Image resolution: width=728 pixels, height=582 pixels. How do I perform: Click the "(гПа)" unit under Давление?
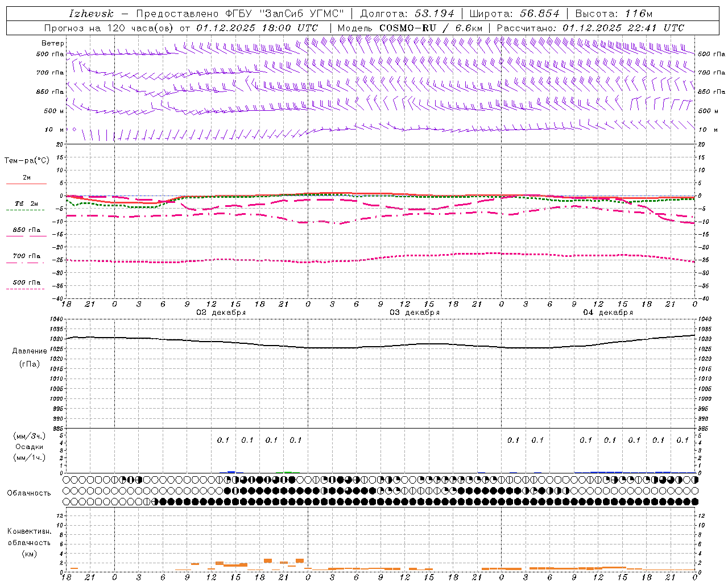(x=30, y=364)
